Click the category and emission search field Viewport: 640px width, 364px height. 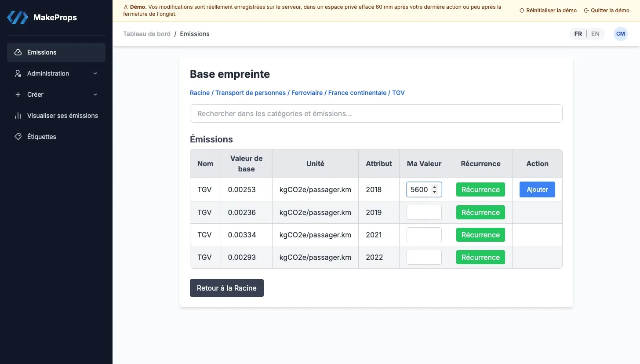[x=376, y=113]
